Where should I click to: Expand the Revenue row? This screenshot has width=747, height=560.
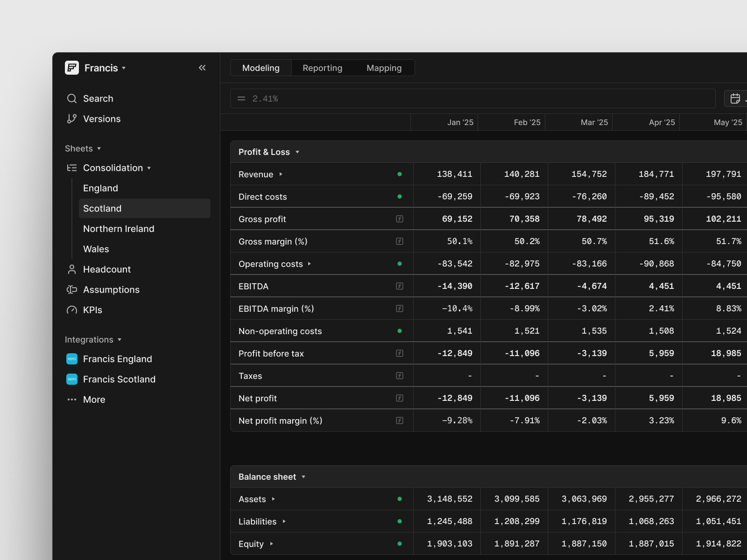point(281,174)
